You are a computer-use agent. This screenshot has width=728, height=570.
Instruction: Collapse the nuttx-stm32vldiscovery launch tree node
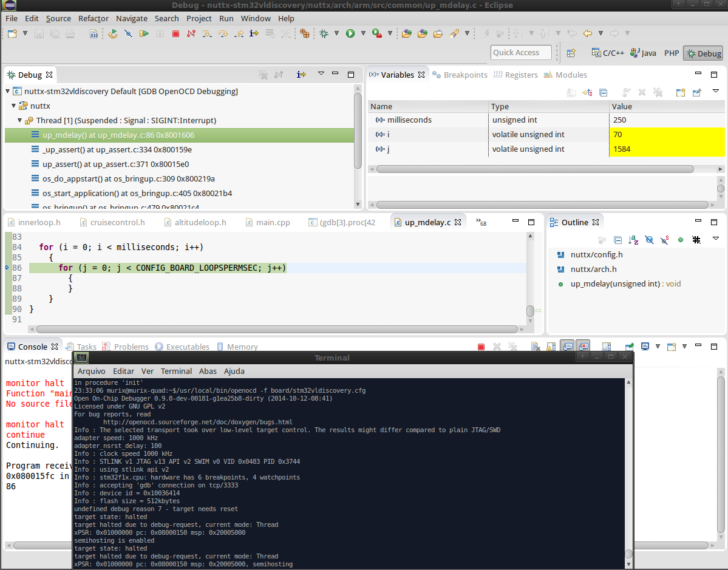coord(8,92)
